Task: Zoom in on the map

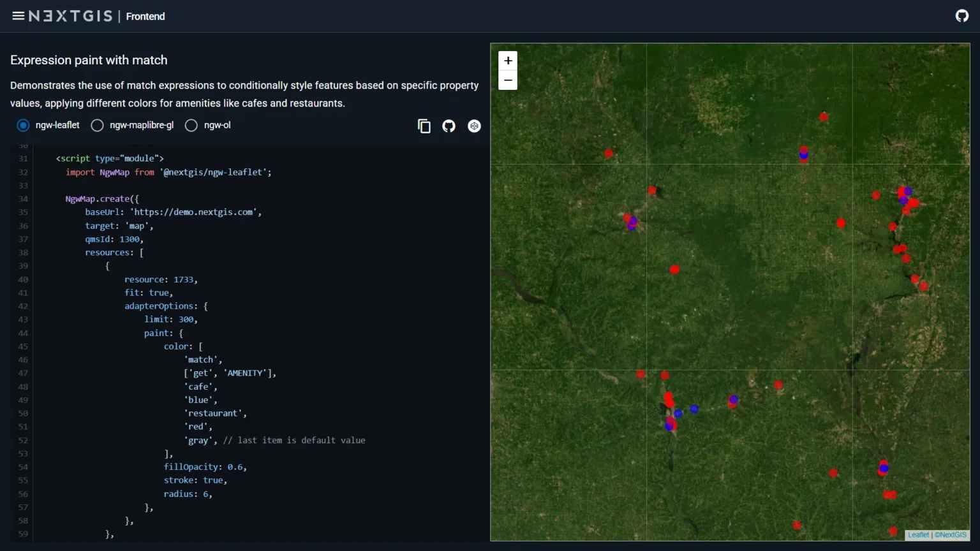Action: pos(508,61)
